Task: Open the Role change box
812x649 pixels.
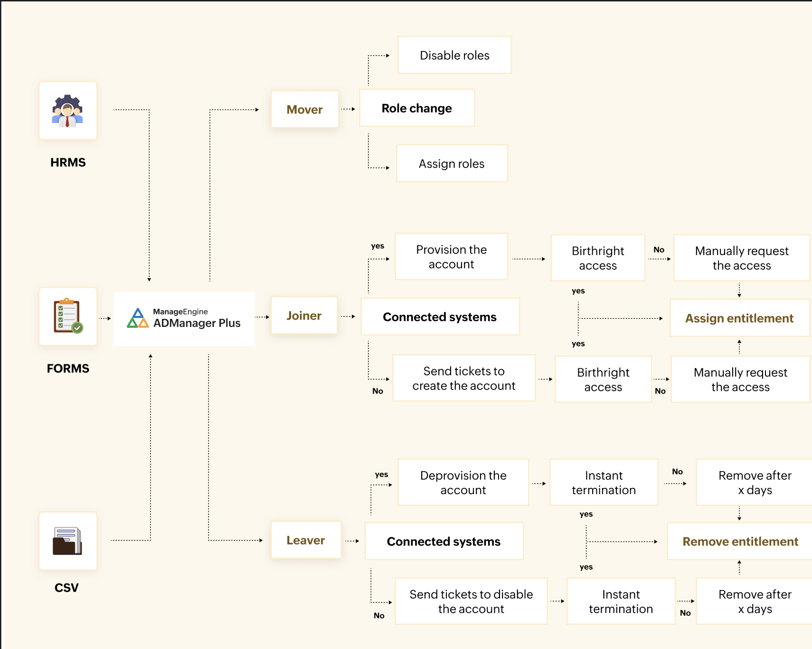Action: coord(416,108)
